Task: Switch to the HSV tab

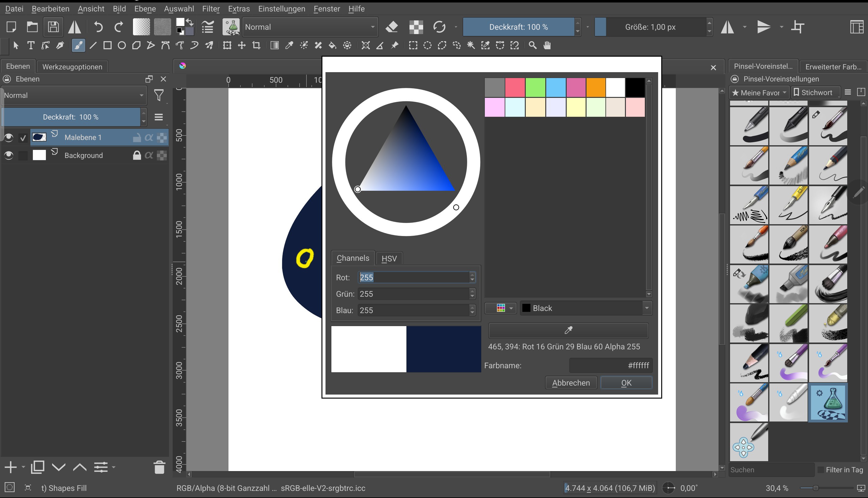Action: tap(389, 259)
